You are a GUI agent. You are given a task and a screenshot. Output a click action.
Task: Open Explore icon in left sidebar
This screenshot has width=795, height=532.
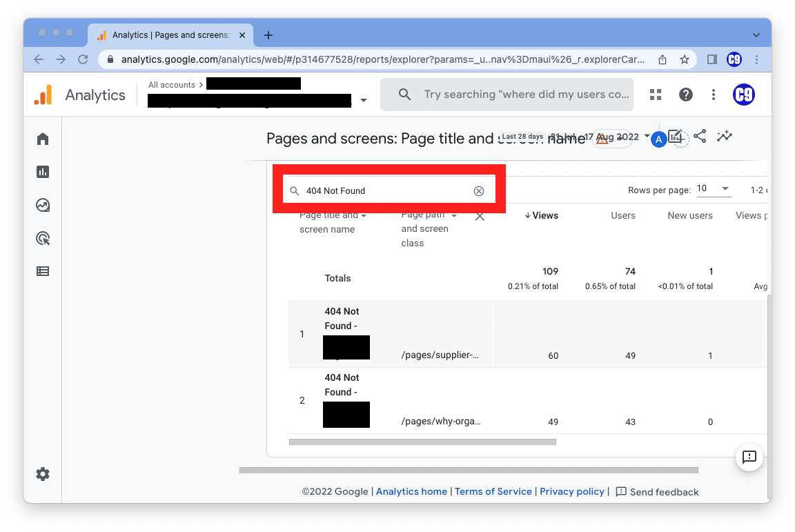(43, 205)
